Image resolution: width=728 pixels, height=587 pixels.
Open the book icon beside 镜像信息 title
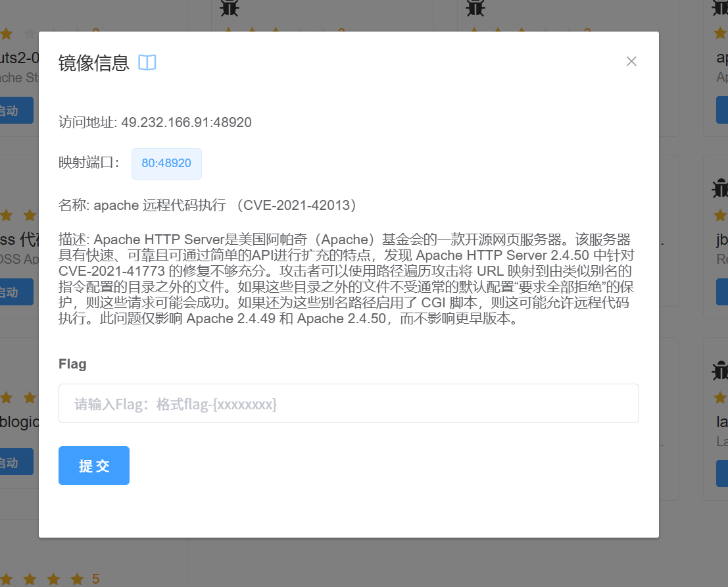147,63
